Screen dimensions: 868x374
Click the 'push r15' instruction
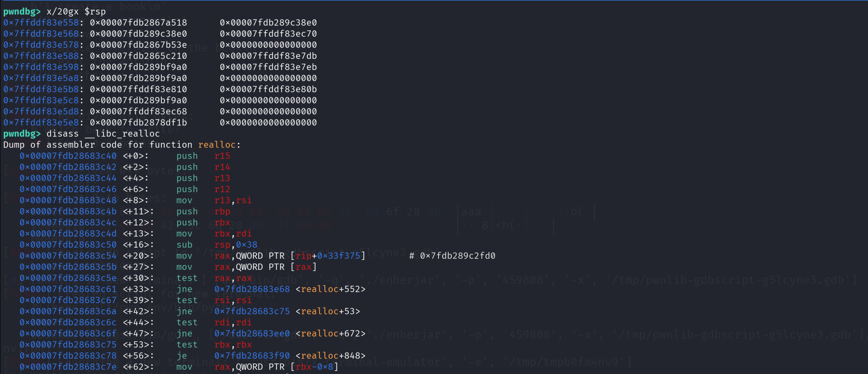(203, 156)
